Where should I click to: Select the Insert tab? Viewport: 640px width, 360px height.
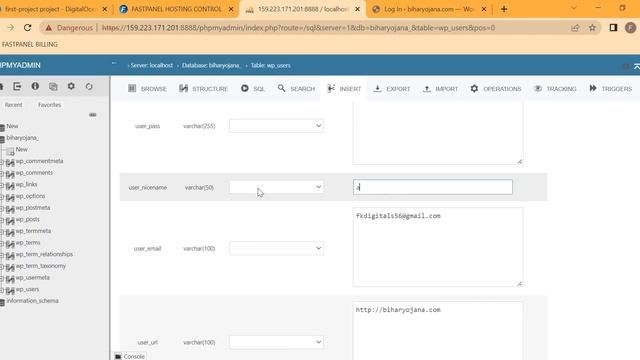pyautogui.click(x=344, y=89)
